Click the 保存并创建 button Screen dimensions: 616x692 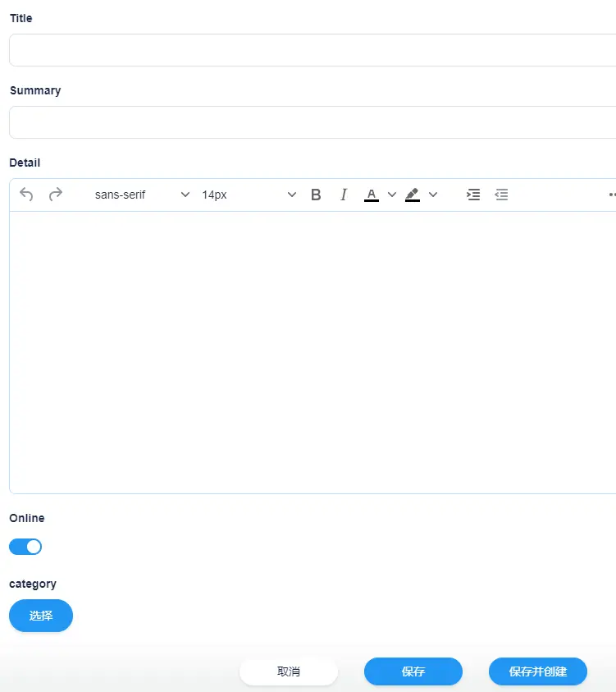[538, 671]
